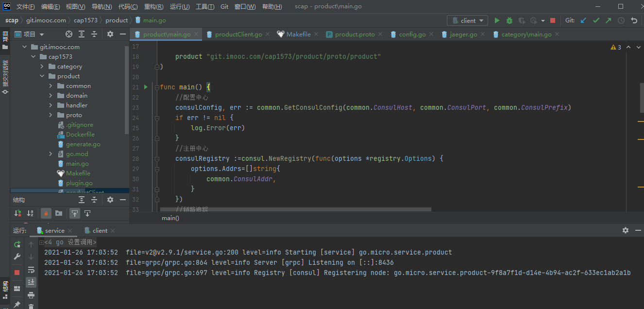
Task: Click the editor horizontal scrollbar
Action: tap(295, 209)
